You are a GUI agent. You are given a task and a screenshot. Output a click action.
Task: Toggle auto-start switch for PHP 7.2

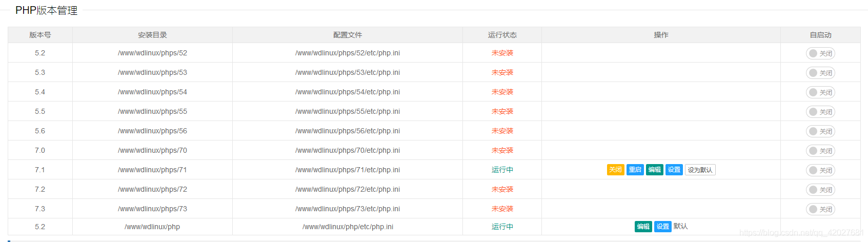[820, 190]
